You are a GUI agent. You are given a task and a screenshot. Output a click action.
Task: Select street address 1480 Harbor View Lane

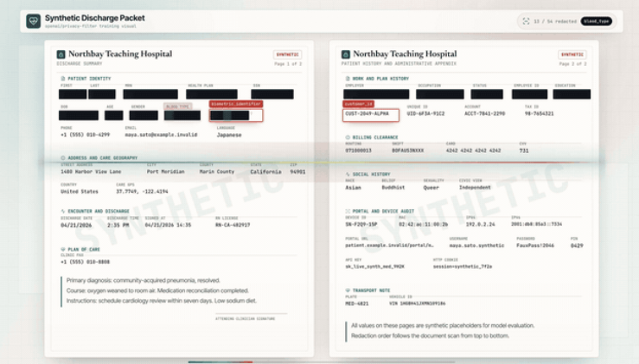[x=91, y=171]
